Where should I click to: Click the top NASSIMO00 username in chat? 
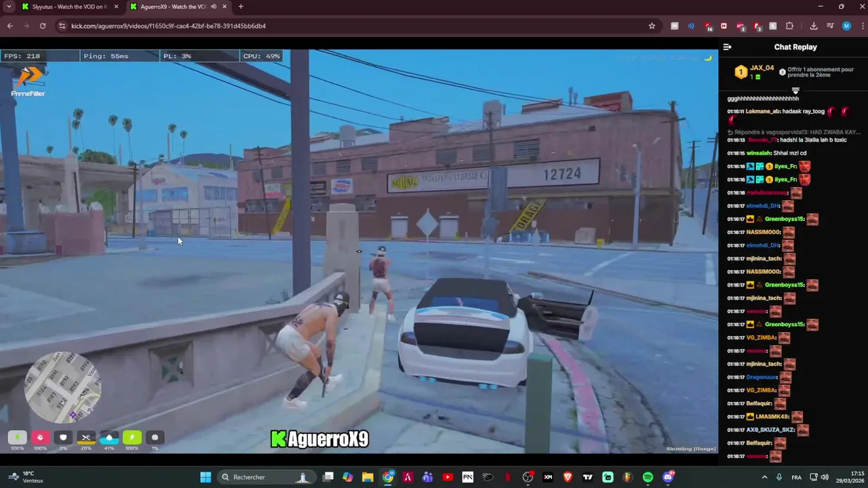click(x=764, y=232)
